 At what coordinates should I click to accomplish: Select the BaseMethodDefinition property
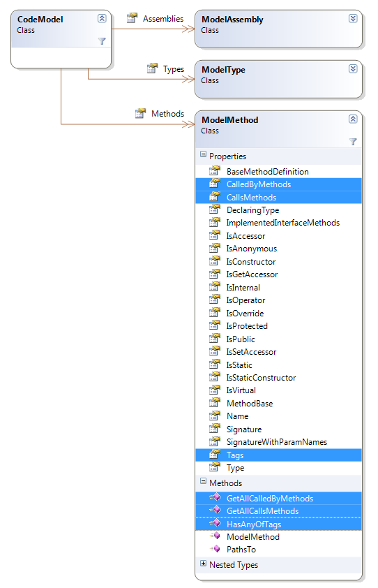278,171
